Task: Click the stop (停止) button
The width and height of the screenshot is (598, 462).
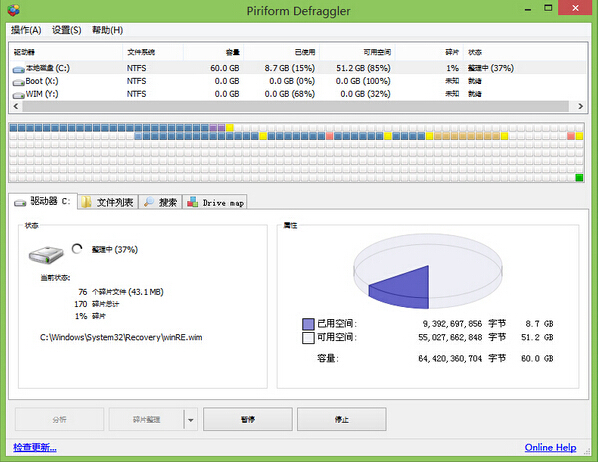Action: 342,419
